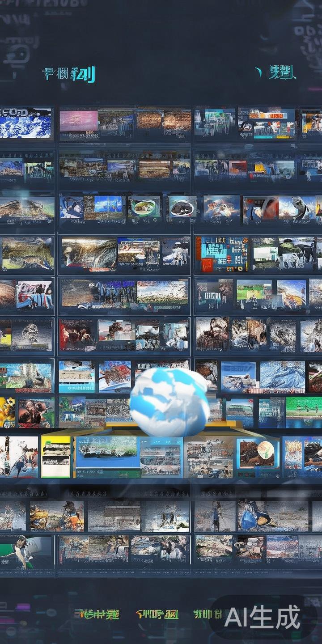This screenshot has width=322, height=644.
Task: Open the green thumbnail in the bottom-left corner
Action: pyautogui.click(x=25, y=552)
